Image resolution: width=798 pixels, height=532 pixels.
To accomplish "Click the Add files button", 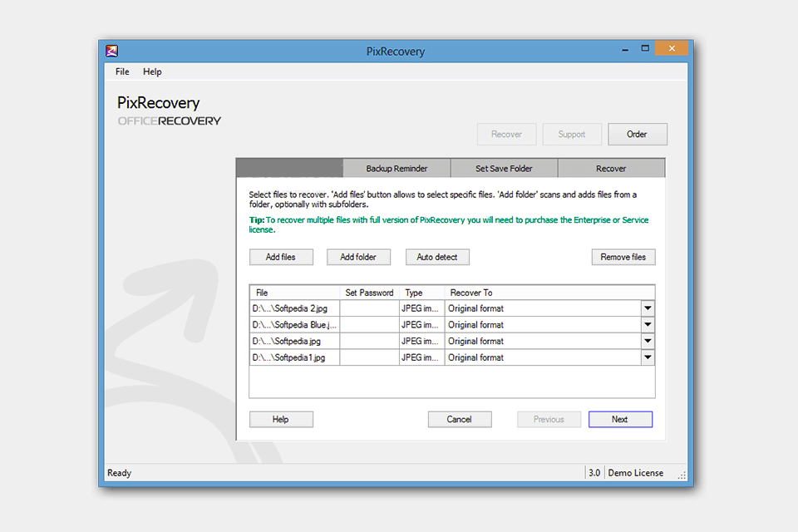I will pyautogui.click(x=281, y=257).
